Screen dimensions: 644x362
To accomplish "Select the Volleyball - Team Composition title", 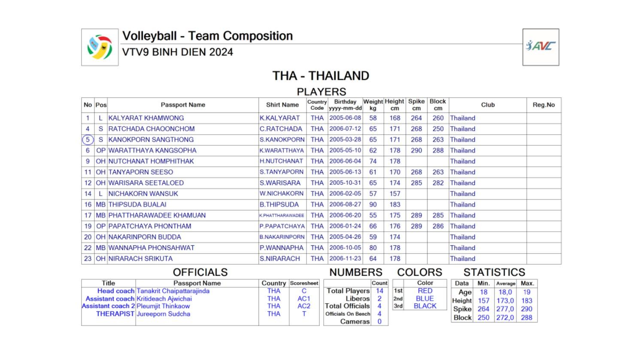I will tap(207, 36).
